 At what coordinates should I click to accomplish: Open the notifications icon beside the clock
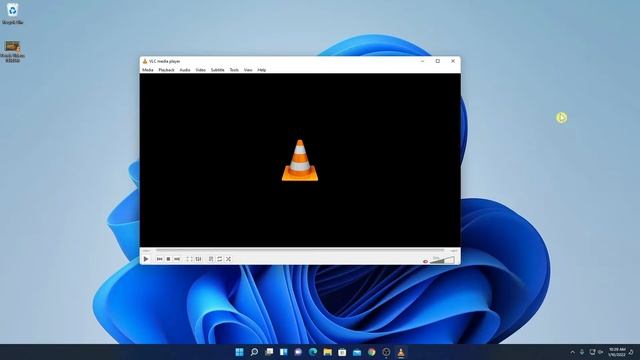point(631,352)
